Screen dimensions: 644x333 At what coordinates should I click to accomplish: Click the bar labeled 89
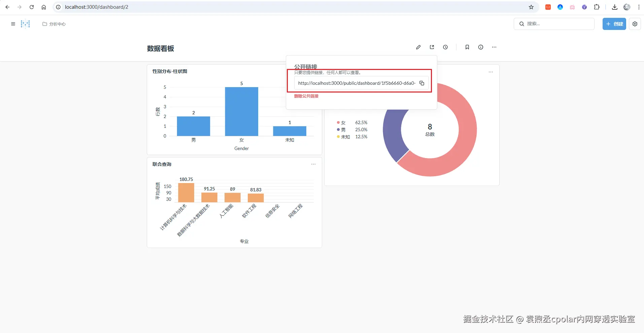point(233,197)
